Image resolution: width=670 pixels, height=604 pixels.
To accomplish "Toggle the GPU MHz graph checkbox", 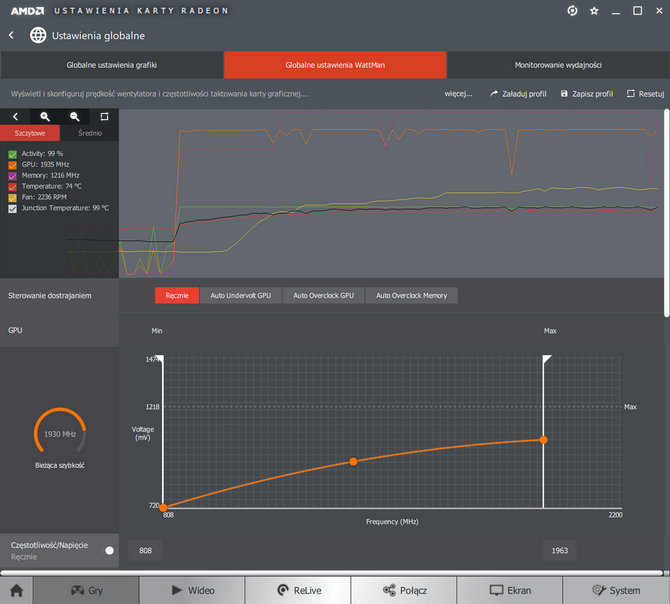I will pos(12,165).
